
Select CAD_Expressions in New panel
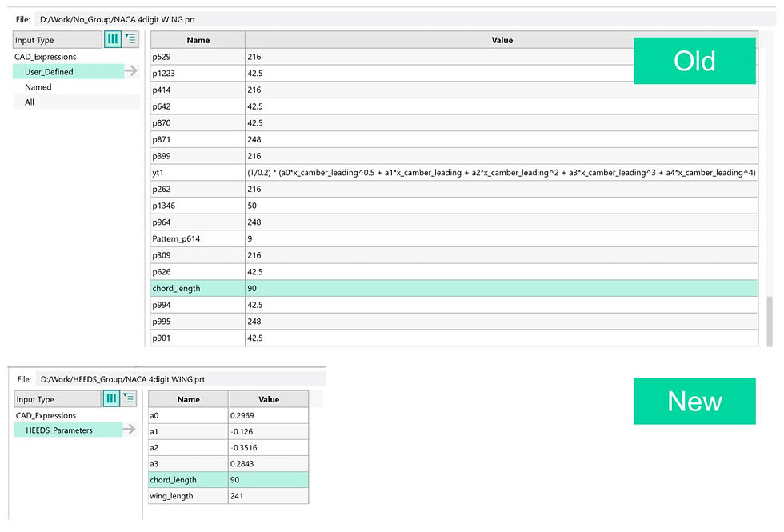tap(46, 415)
